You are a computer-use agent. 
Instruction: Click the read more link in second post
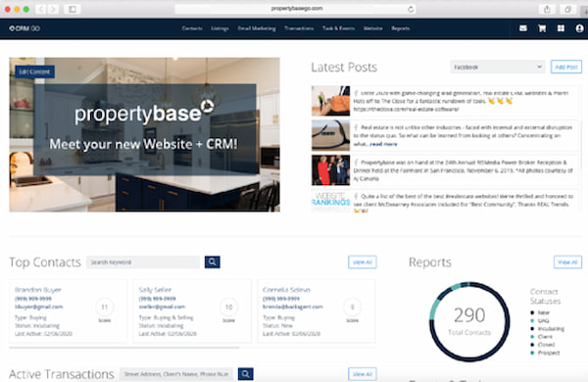[x=383, y=144]
